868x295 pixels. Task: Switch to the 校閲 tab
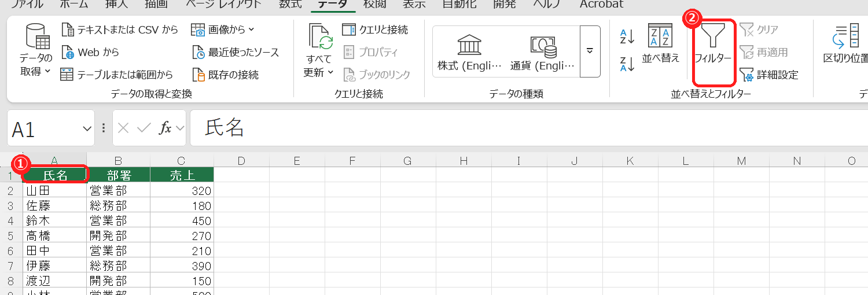click(375, 5)
